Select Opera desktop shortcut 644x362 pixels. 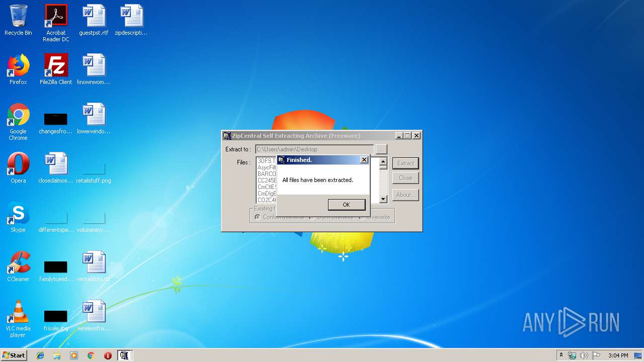(x=18, y=168)
